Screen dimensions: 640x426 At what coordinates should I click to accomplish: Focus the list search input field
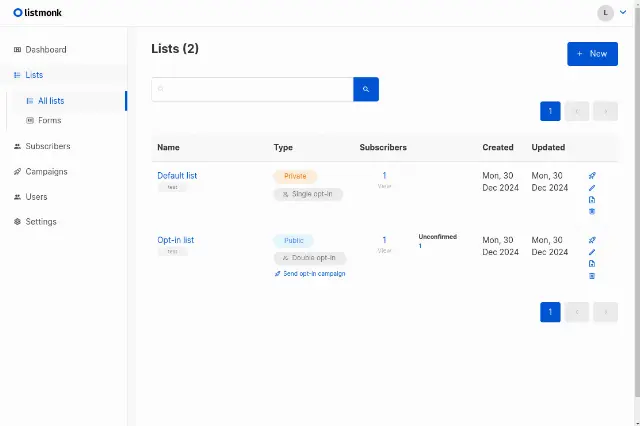click(x=252, y=89)
